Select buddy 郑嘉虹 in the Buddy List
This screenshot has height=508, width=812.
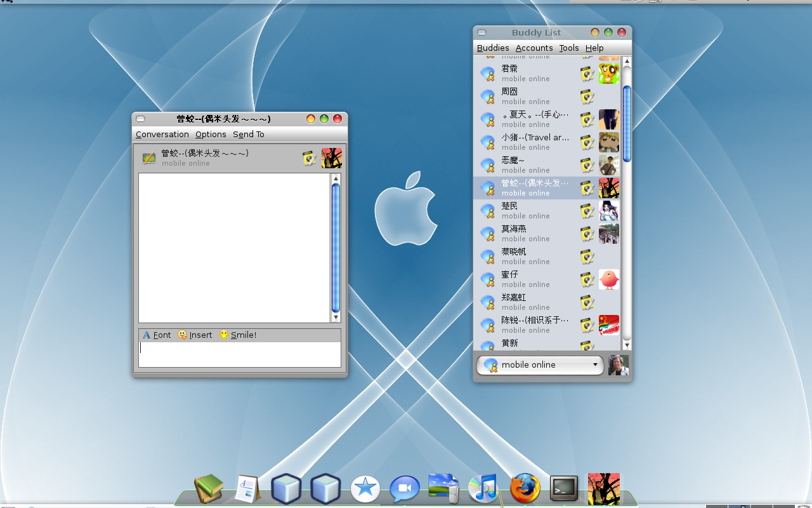pos(547,302)
